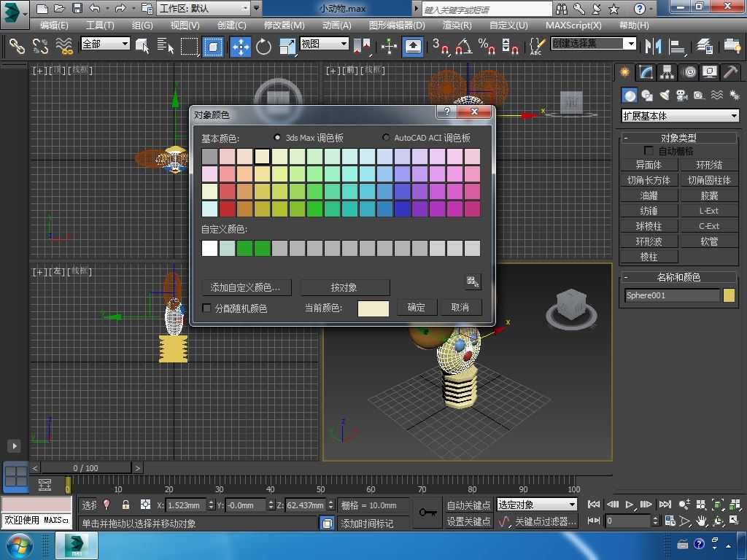This screenshot has height=560, width=747.
Task: Select the Cameras category icon
Action: tap(682, 96)
